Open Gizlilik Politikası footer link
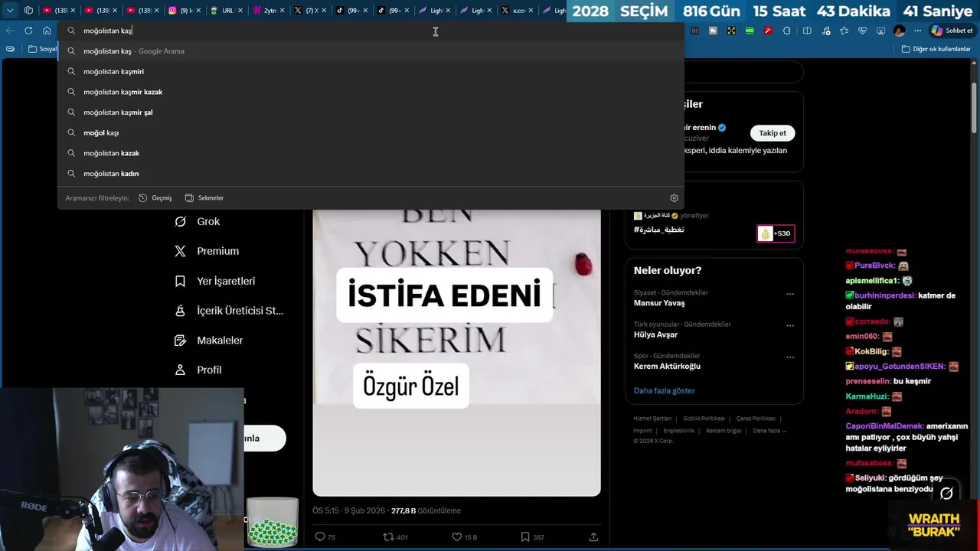Viewport: 980px width, 551px height. coord(704,419)
